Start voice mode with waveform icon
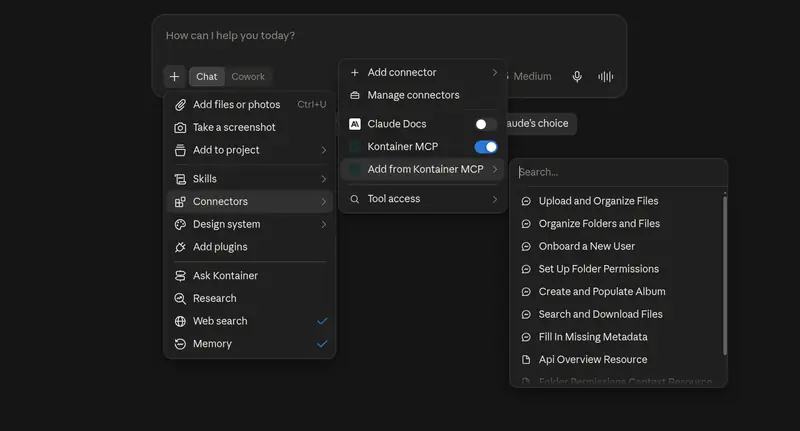800x431 pixels. (x=606, y=77)
